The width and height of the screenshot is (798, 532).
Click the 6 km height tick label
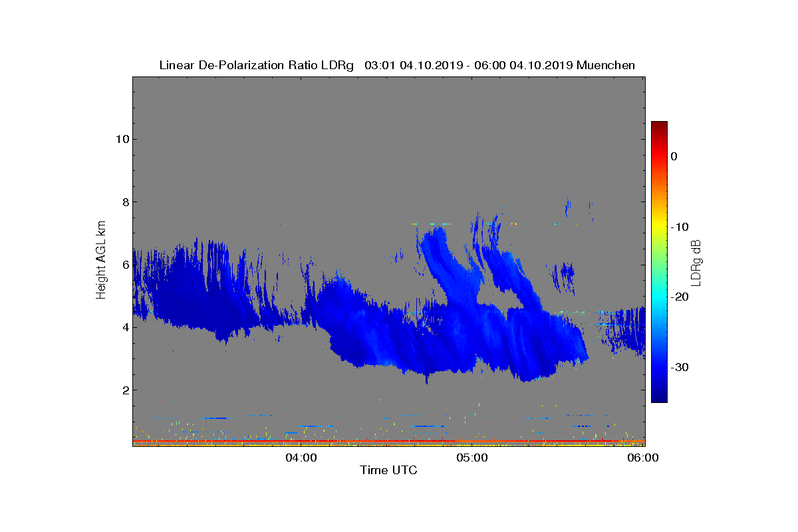pos(124,264)
